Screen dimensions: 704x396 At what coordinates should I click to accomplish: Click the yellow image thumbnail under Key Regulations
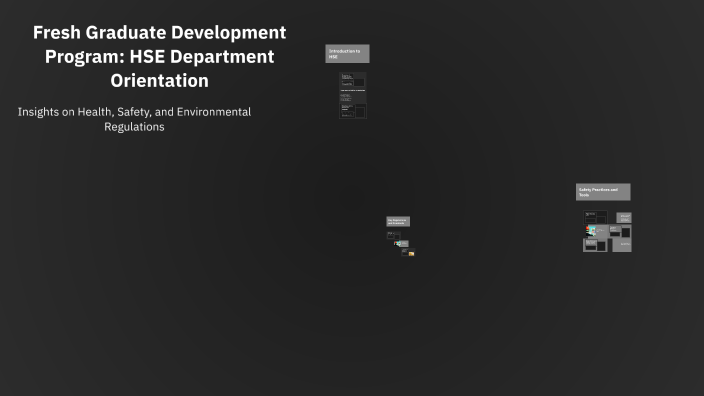click(x=411, y=254)
